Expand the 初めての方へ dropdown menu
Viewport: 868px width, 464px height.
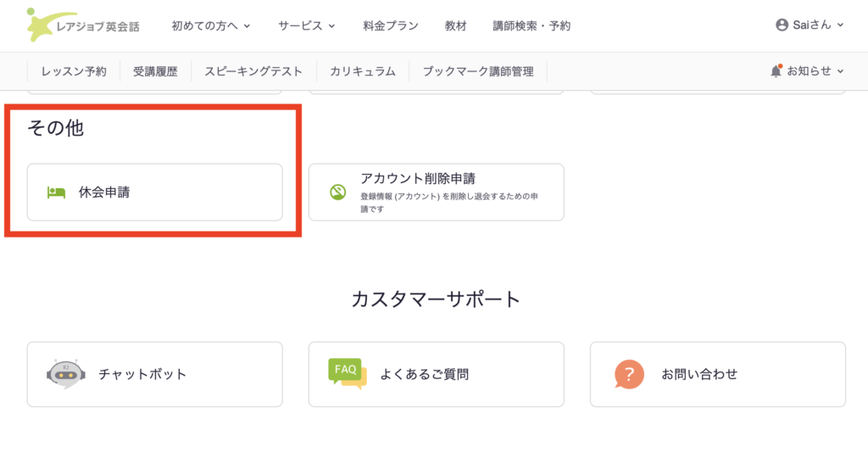point(211,25)
